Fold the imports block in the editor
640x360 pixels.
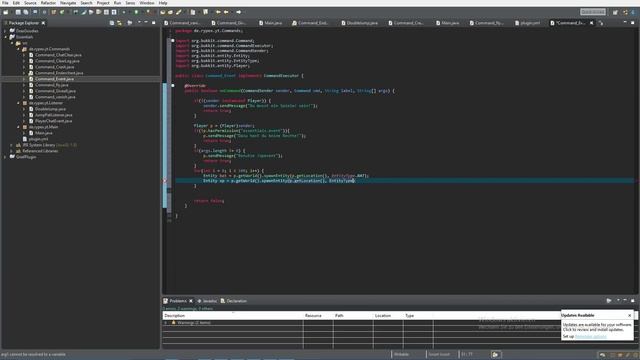pos(173,41)
